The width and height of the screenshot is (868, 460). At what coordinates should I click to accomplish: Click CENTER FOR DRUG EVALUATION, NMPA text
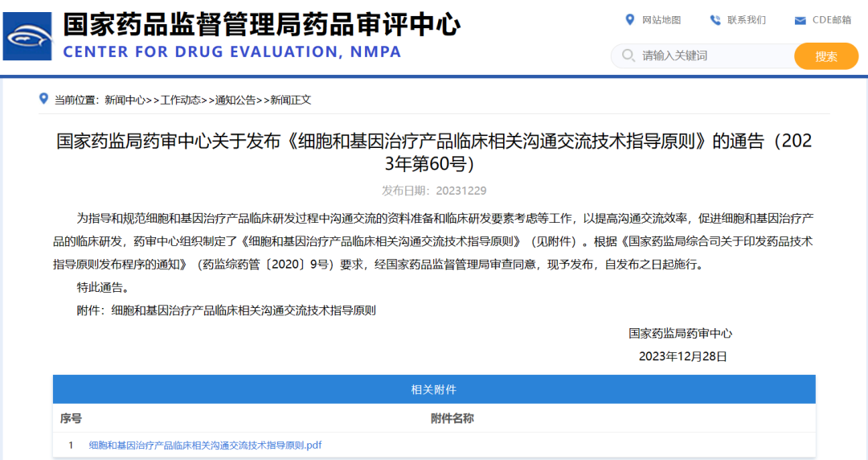click(x=232, y=52)
